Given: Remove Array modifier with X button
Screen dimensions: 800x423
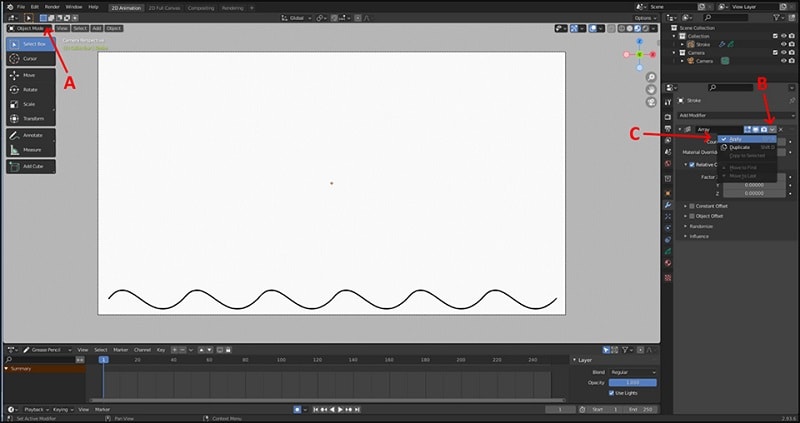Looking at the screenshot, I should coord(781,130).
